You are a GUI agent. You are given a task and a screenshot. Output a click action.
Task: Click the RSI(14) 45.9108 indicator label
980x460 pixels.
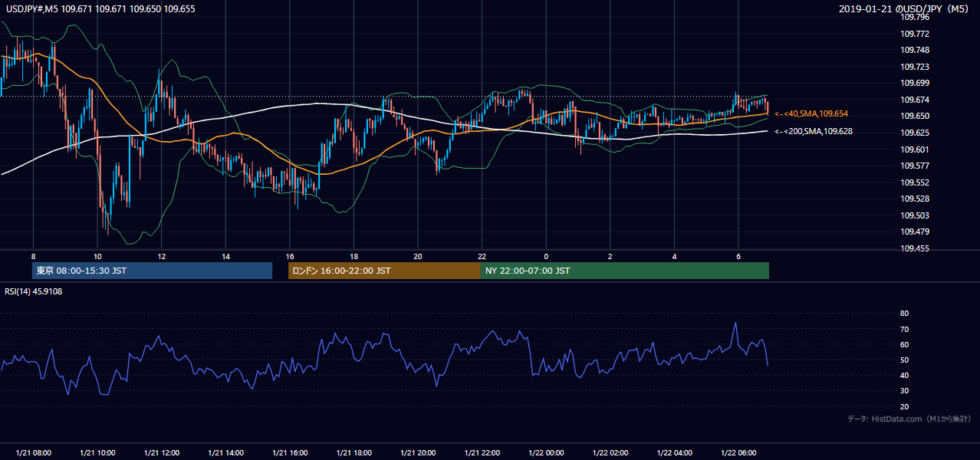pos(35,291)
